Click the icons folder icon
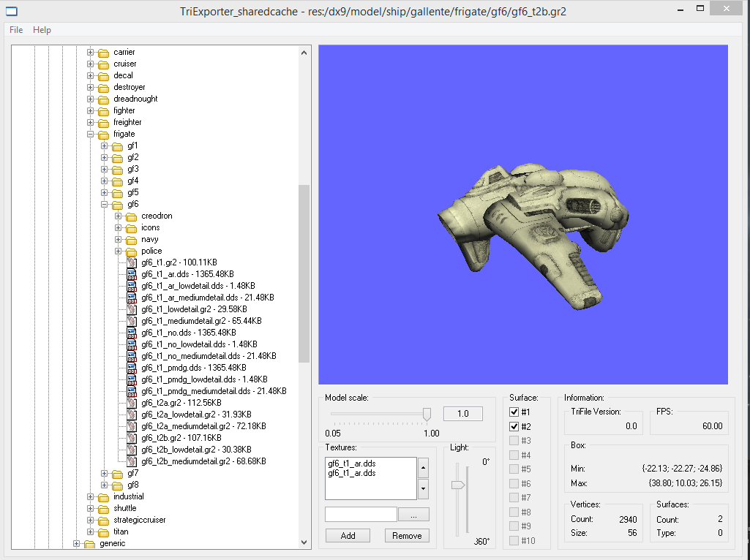 point(132,228)
